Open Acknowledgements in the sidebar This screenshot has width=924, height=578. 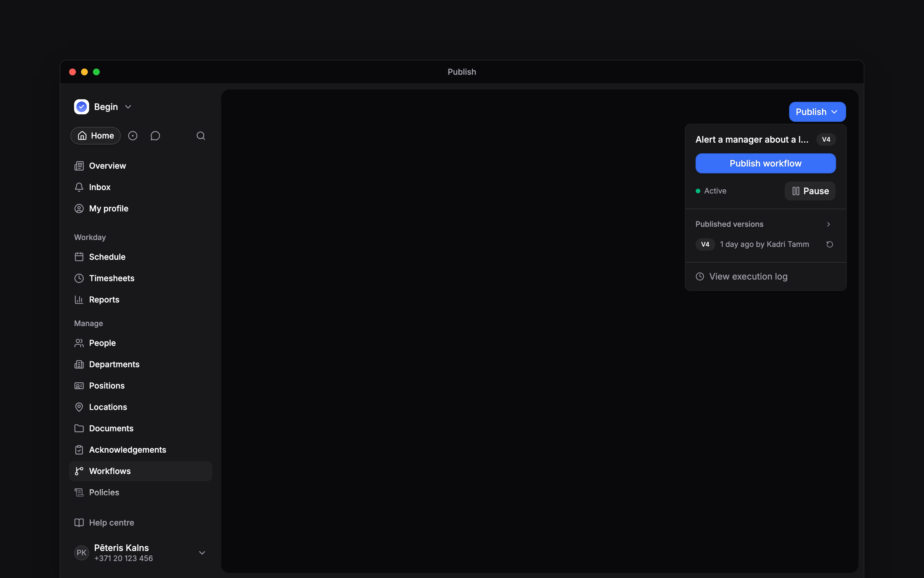click(140, 450)
